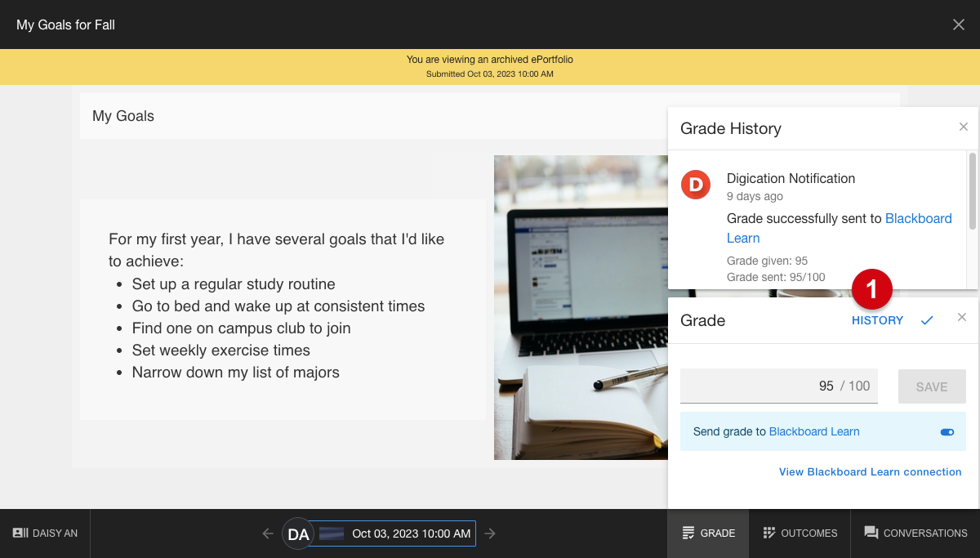
Task: Click the Grade History scrollbar
Action: click(973, 191)
